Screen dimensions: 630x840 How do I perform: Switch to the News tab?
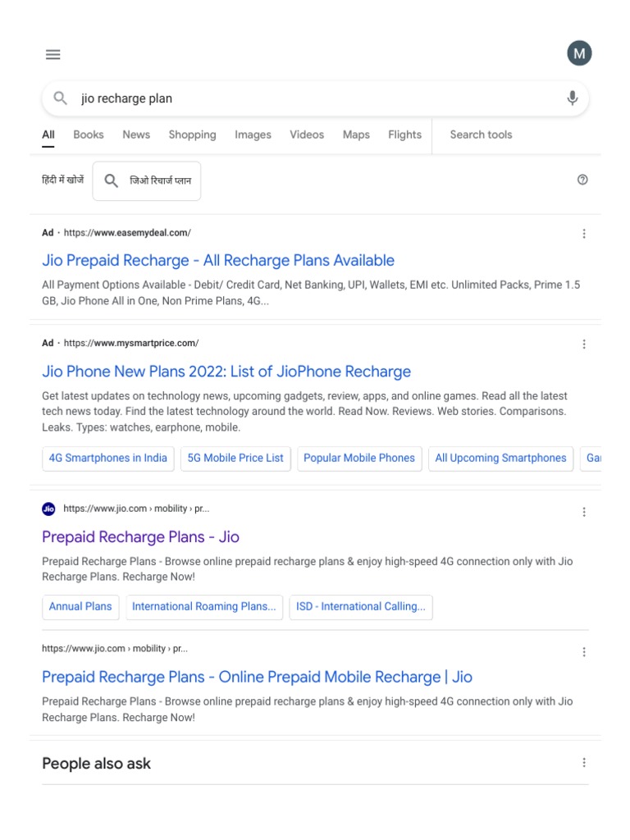136,135
